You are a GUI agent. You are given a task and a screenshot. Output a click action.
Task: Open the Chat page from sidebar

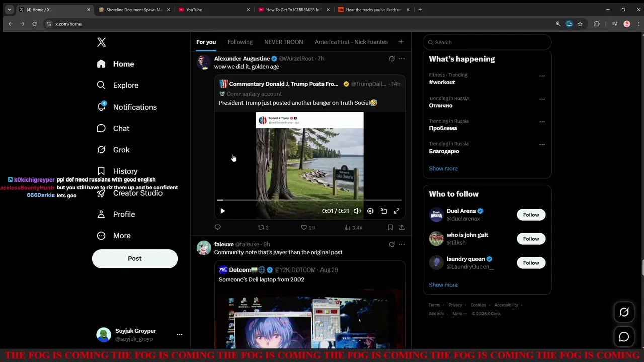113,128
